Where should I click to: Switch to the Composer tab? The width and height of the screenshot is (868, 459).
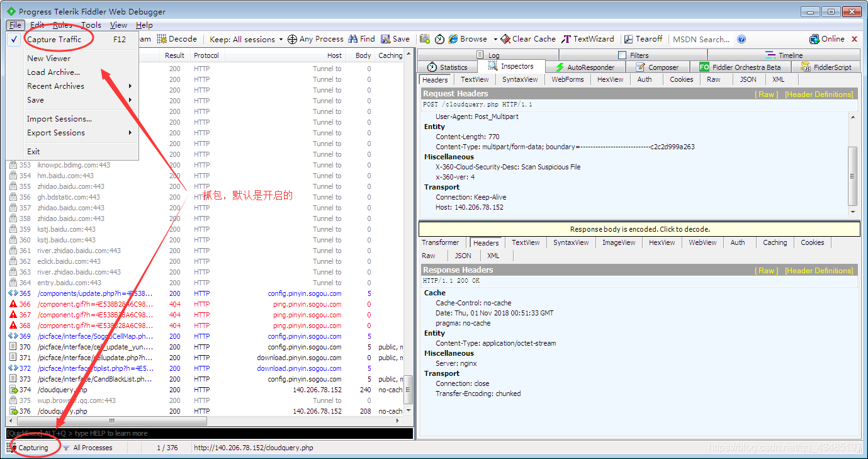pyautogui.click(x=658, y=67)
